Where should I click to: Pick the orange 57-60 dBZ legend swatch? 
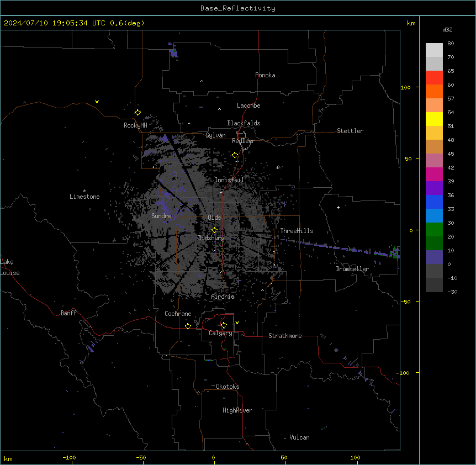(x=434, y=91)
